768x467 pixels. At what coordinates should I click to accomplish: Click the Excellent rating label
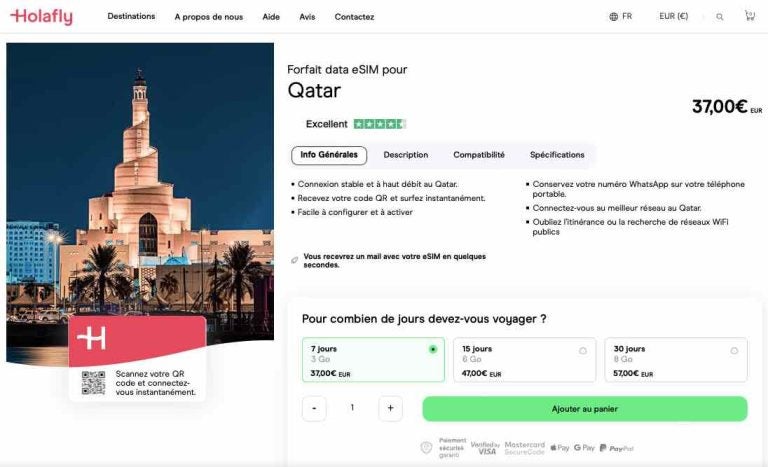[x=326, y=124]
